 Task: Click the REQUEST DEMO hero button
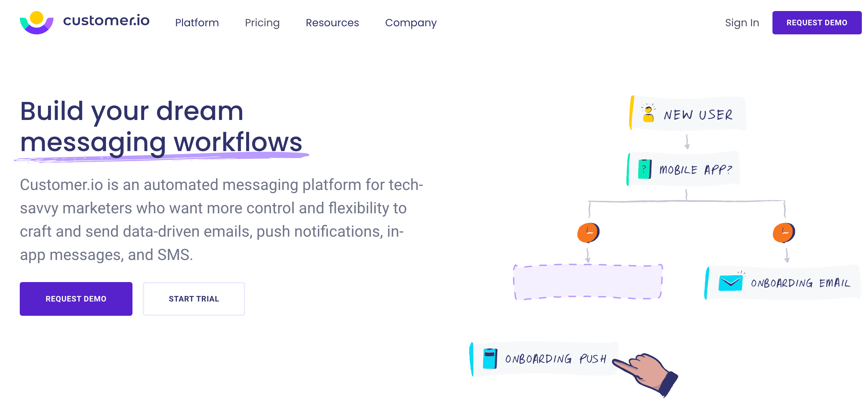click(x=76, y=298)
